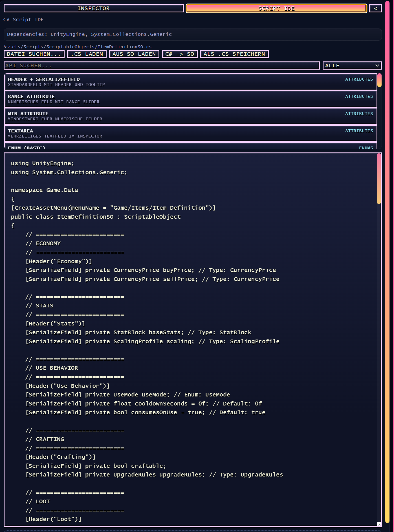Click the '// LOOT' comment

pos(38,502)
